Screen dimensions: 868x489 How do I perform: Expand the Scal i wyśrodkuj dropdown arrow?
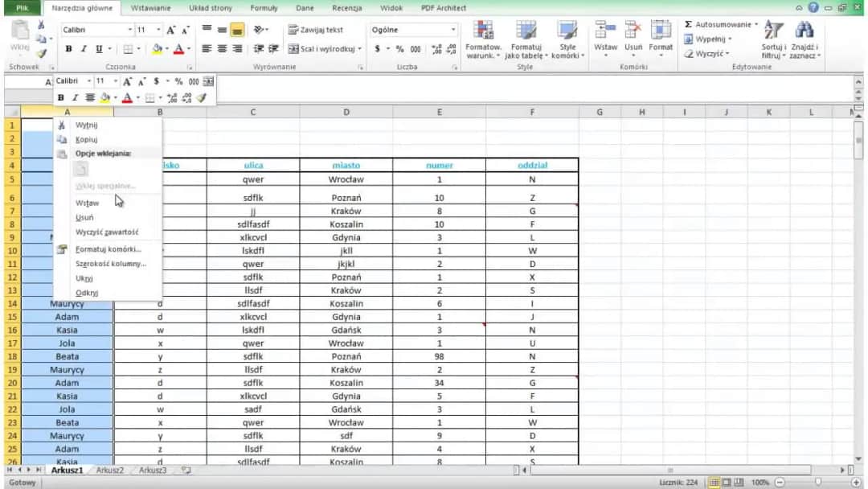pyautogui.click(x=359, y=48)
